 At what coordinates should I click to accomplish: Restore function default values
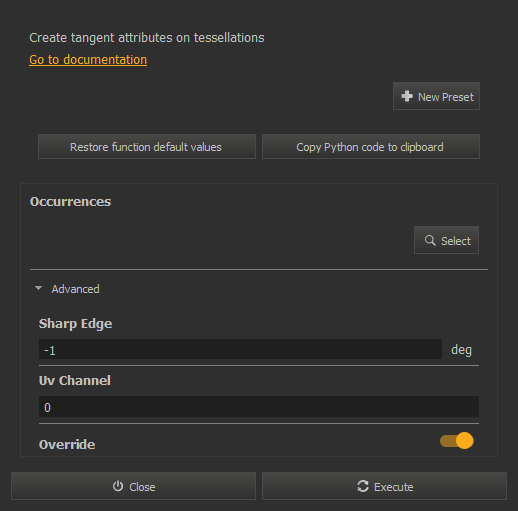pyautogui.click(x=147, y=147)
